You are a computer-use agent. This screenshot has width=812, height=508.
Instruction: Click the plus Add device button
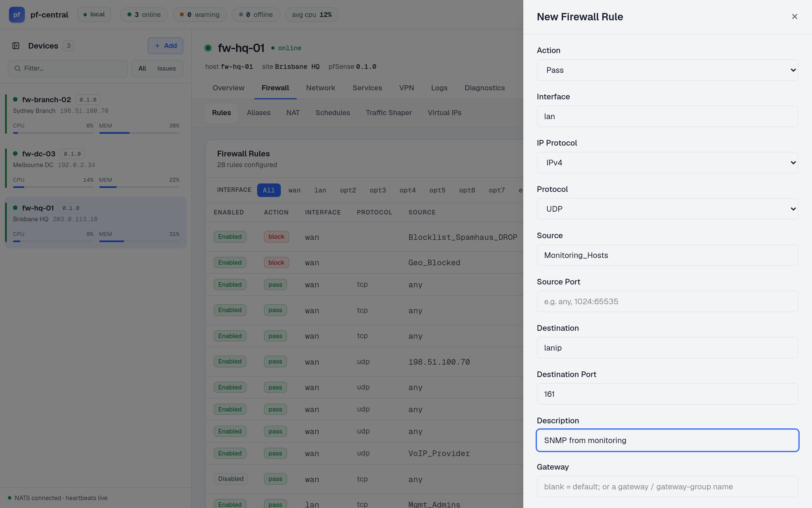click(166, 46)
